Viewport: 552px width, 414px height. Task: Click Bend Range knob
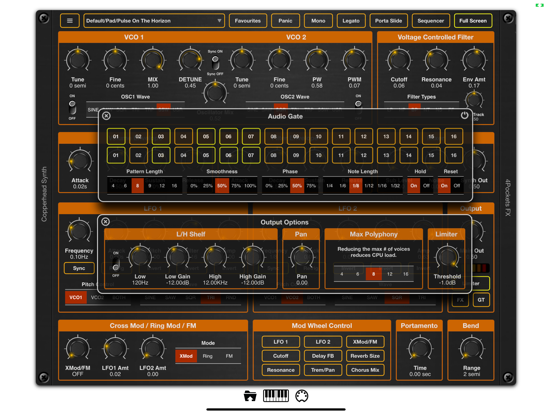[471, 349]
